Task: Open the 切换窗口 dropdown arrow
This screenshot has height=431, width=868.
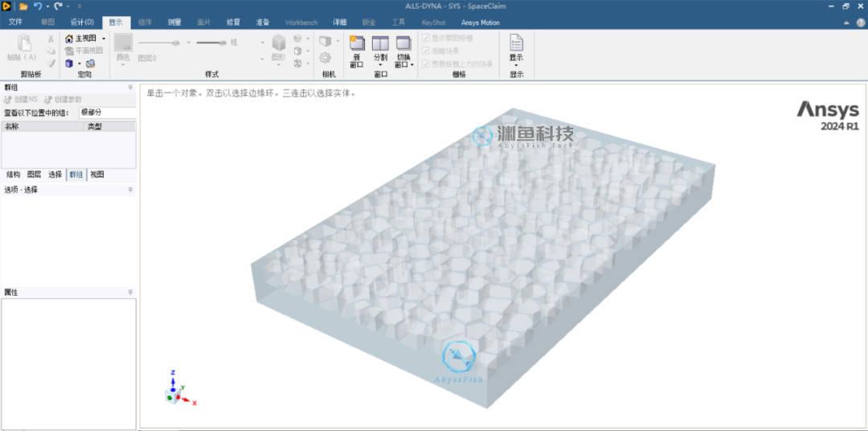Action: (x=412, y=65)
